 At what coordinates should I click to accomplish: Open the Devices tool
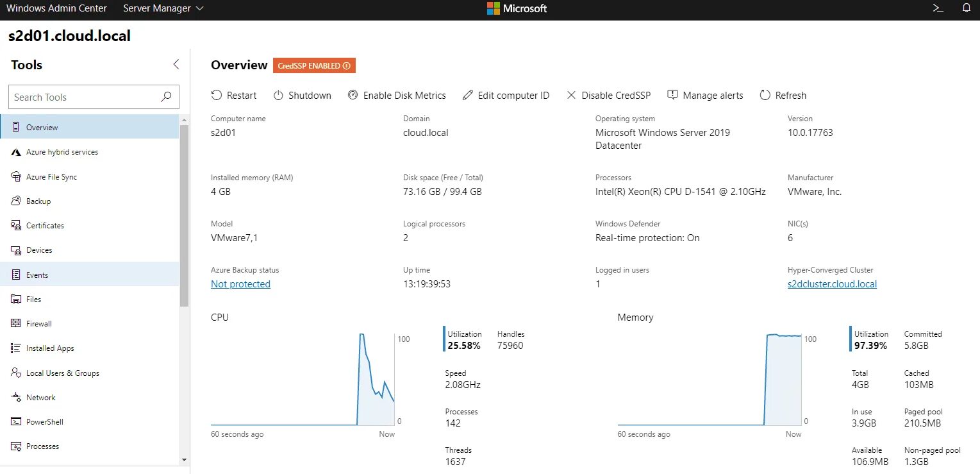(x=38, y=250)
